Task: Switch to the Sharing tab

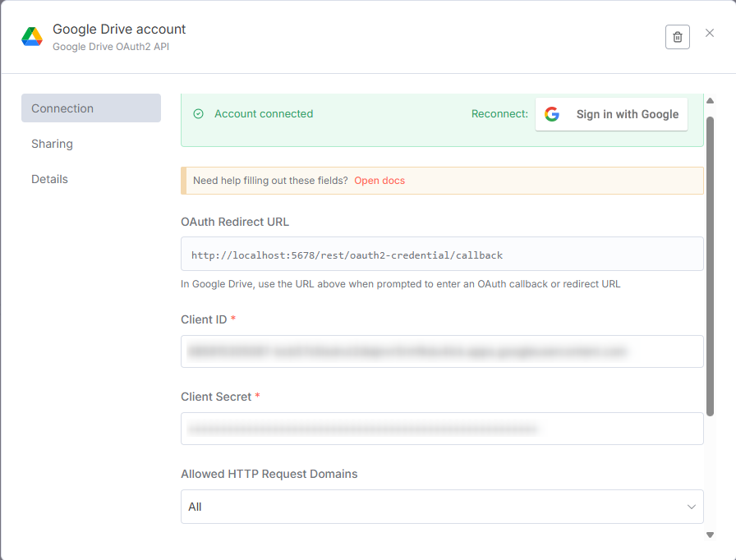Action: [x=53, y=144]
